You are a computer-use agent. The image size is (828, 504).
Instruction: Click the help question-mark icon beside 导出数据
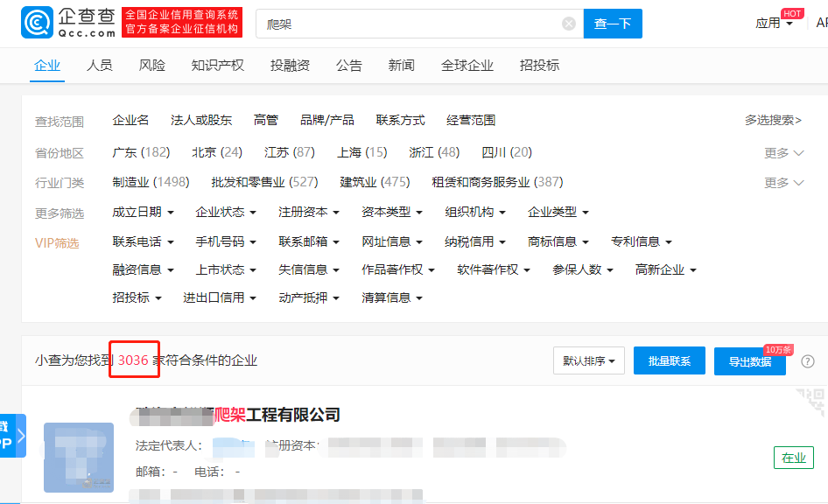pyautogui.click(x=807, y=360)
